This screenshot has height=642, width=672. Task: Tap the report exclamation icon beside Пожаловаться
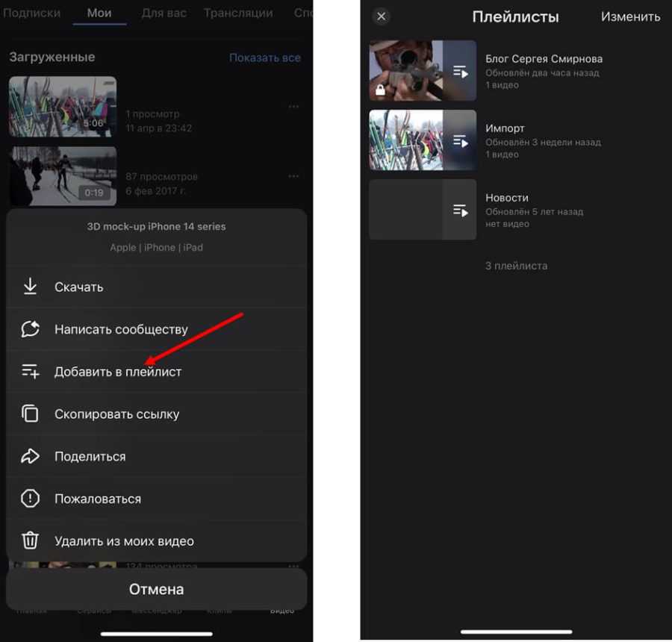(x=30, y=499)
